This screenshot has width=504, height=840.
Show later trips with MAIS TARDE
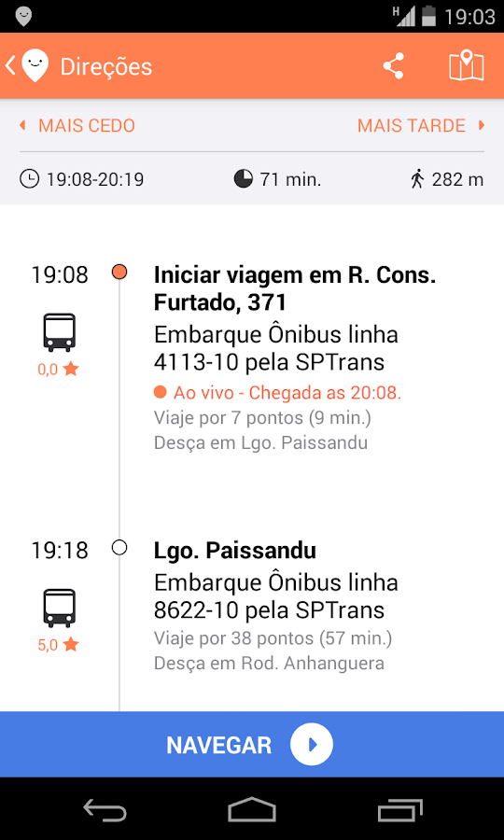[421, 125]
